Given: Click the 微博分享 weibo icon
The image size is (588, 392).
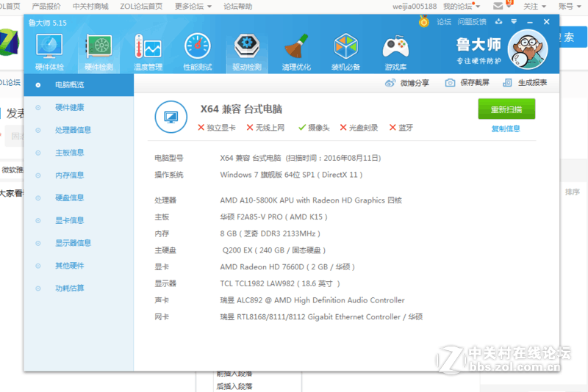Looking at the screenshot, I should pyautogui.click(x=390, y=83).
